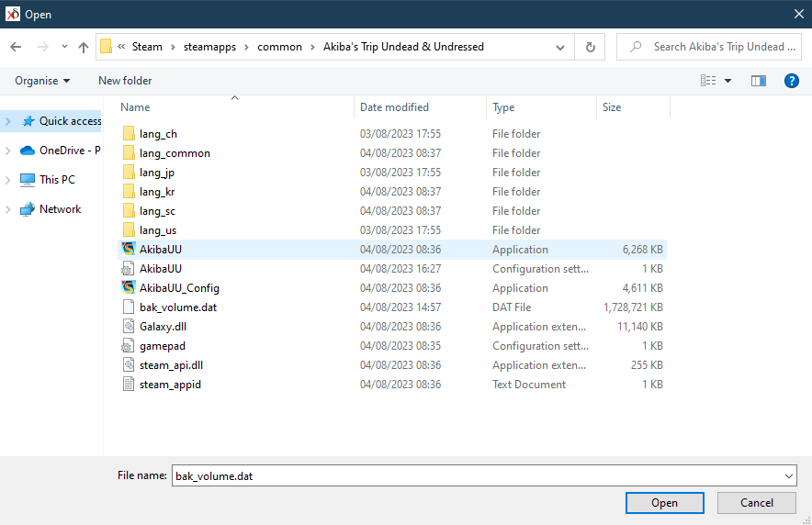
Task: Select the lang_ch folder icon
Action: point(129,133)
